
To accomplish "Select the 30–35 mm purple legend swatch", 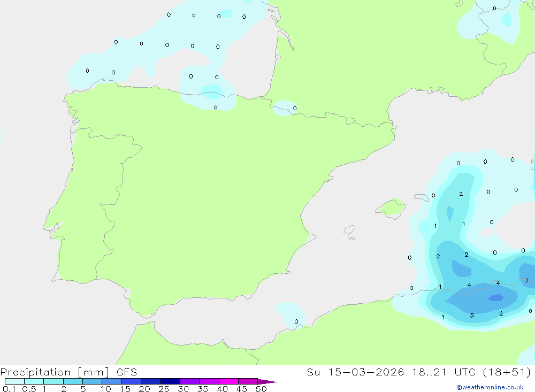I will point(189,381).
